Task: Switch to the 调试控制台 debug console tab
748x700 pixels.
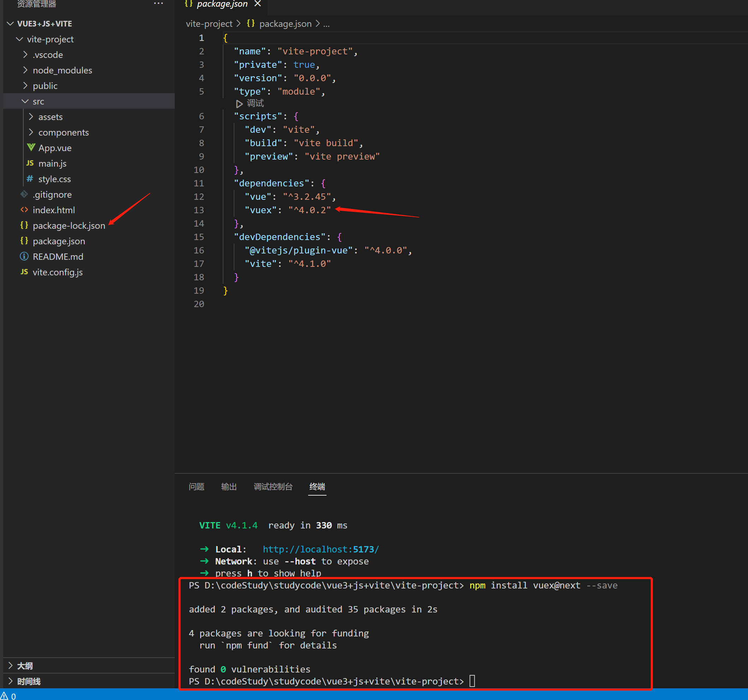Action: coord(273,487)
